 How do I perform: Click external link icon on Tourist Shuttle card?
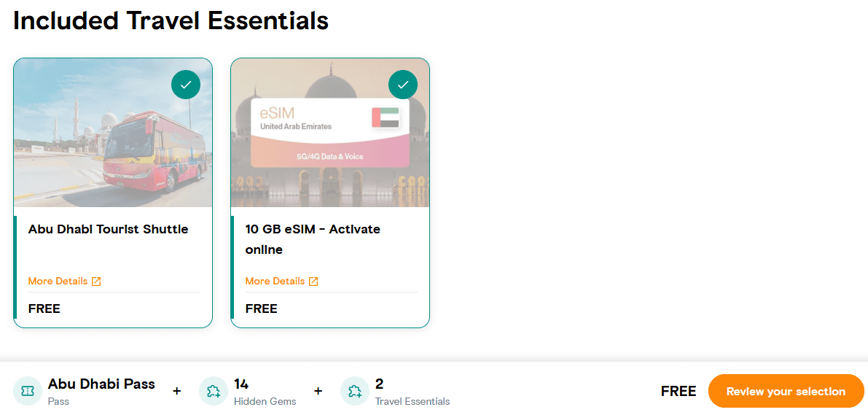[96, 282]
